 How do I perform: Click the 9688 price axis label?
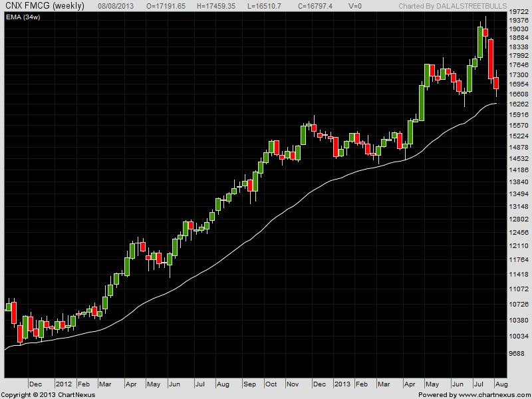coord(517,353)
